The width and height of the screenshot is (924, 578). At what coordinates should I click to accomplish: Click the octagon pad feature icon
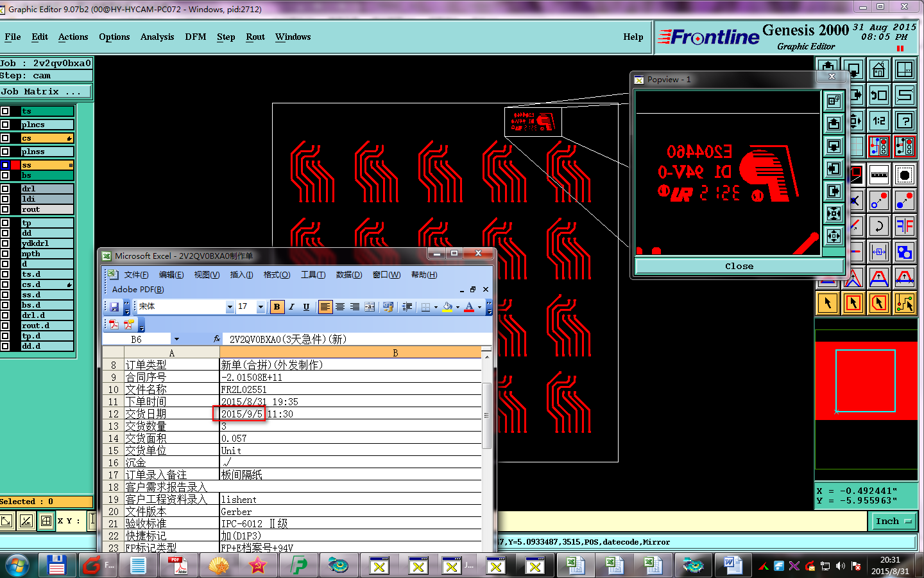[x=904, y=173]
